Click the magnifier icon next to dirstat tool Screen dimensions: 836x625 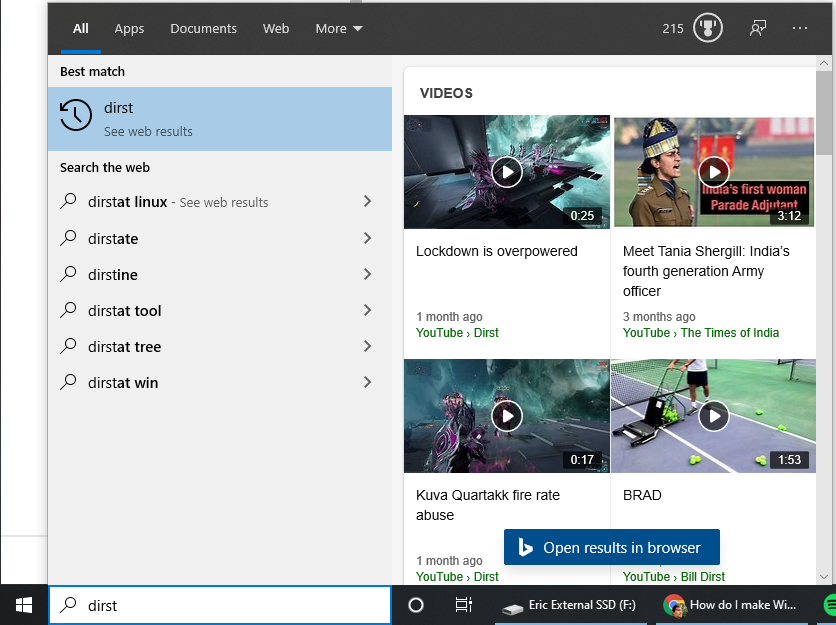(x=68, y=309)
